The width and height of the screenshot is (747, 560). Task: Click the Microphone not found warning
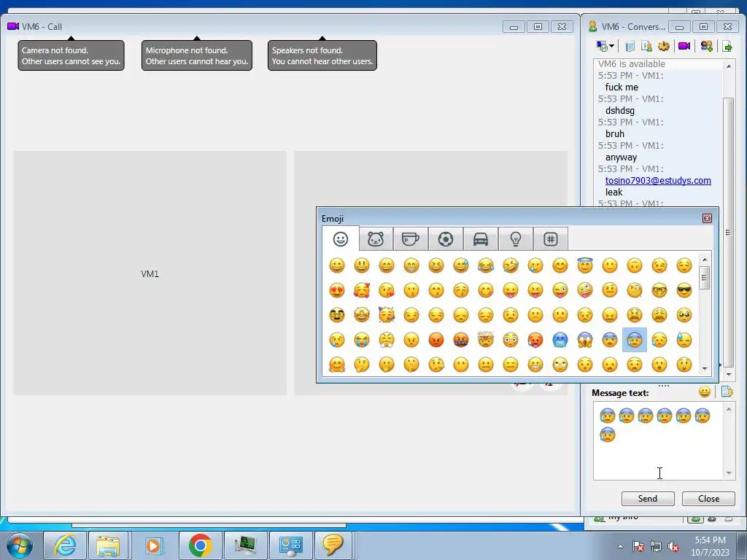point(197,55)
